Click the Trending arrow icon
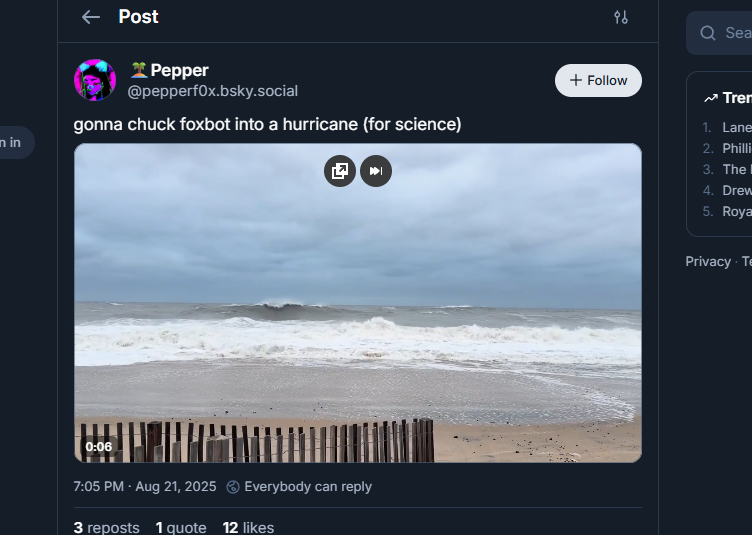 point(711,98)
